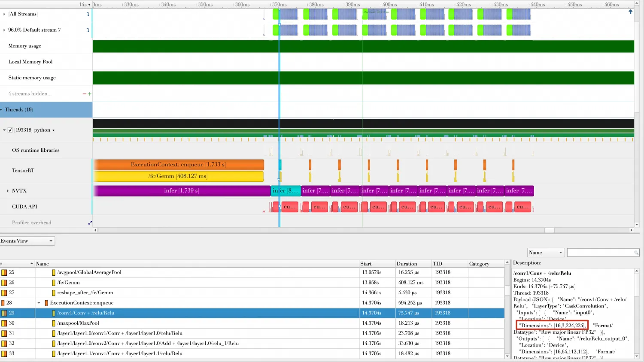The image size is (644, 362).
Task: Select the orange ExecutionContext::enqueue [1.733 s] bar
Action: point(179,165)
